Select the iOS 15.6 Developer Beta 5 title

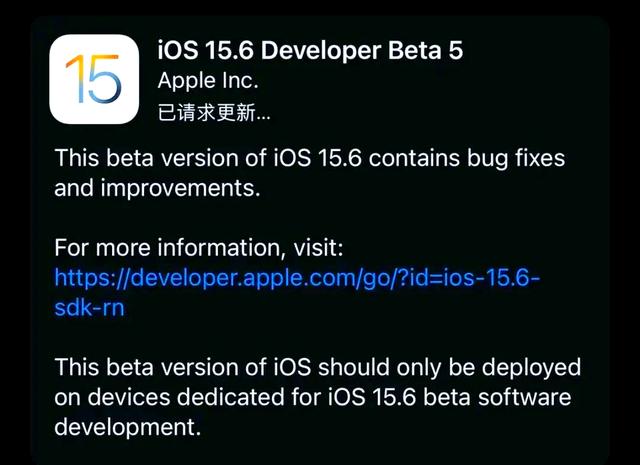click(310, 50)
